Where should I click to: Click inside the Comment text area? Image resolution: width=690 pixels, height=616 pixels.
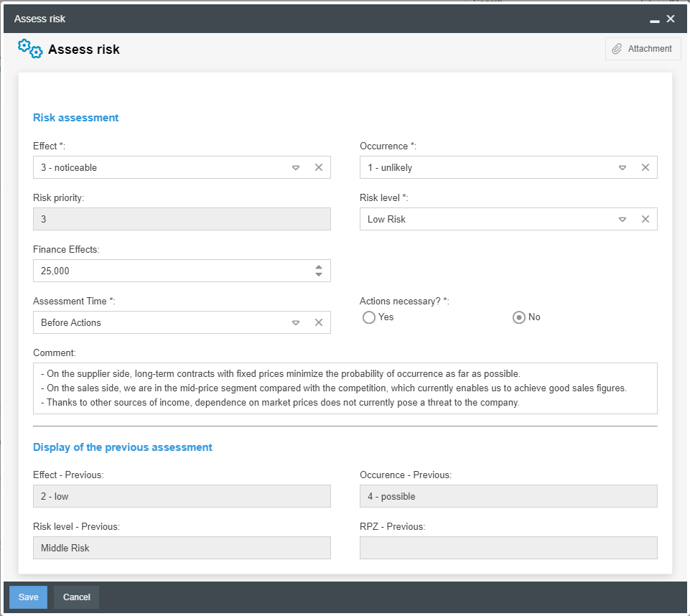point(345,388)
